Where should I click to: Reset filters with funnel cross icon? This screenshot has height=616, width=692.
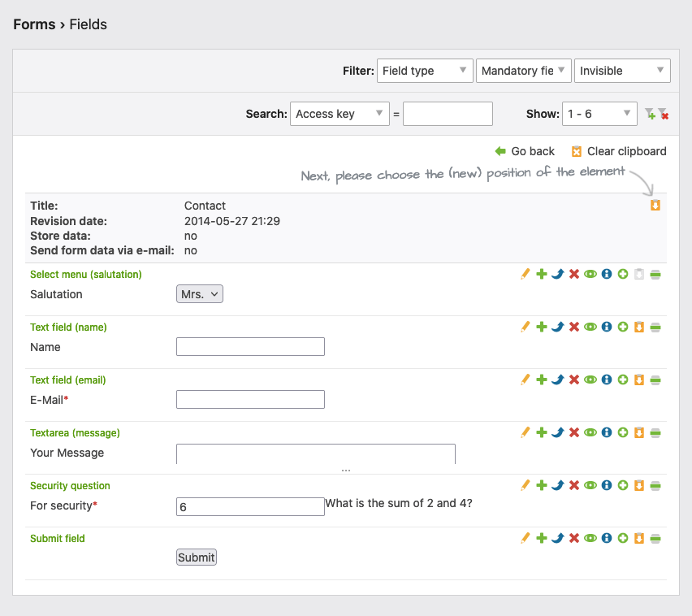[x=664, y=114]
